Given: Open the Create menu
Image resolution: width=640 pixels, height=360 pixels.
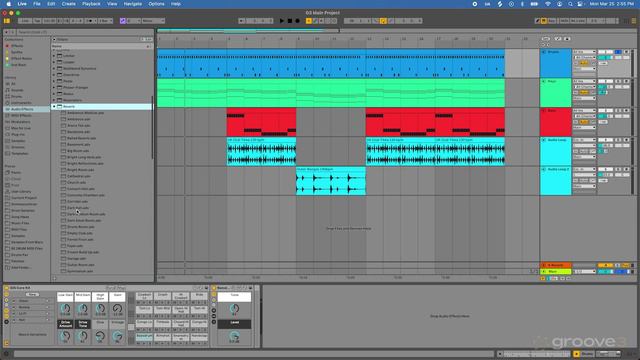Looking at the screenshot, I should pos(69,4).
